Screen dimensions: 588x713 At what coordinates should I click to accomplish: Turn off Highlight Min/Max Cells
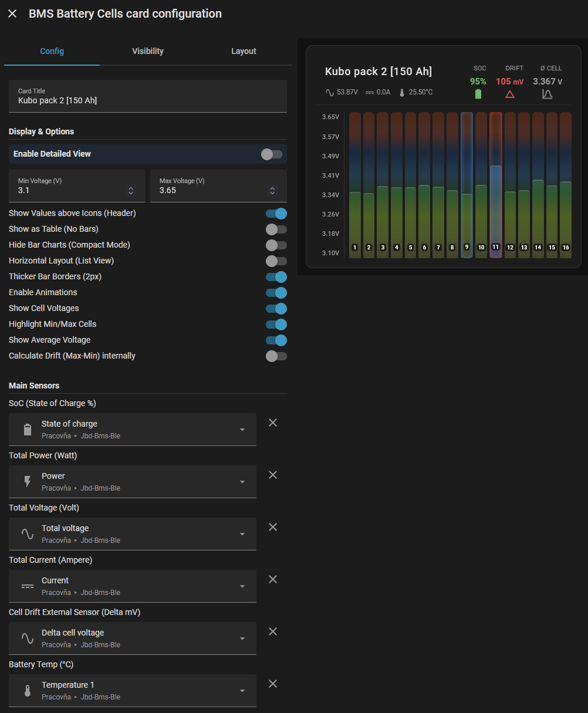click(276, 325)
